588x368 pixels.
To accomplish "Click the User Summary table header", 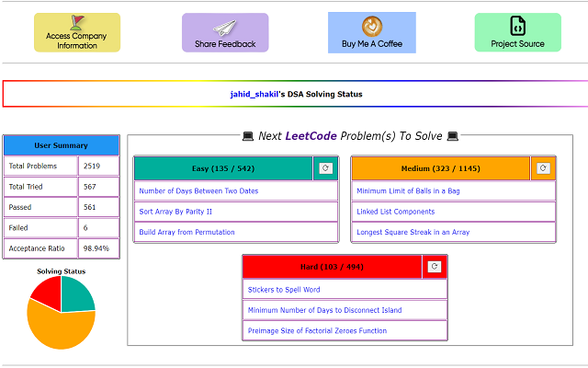I will (x=62, y=145).
